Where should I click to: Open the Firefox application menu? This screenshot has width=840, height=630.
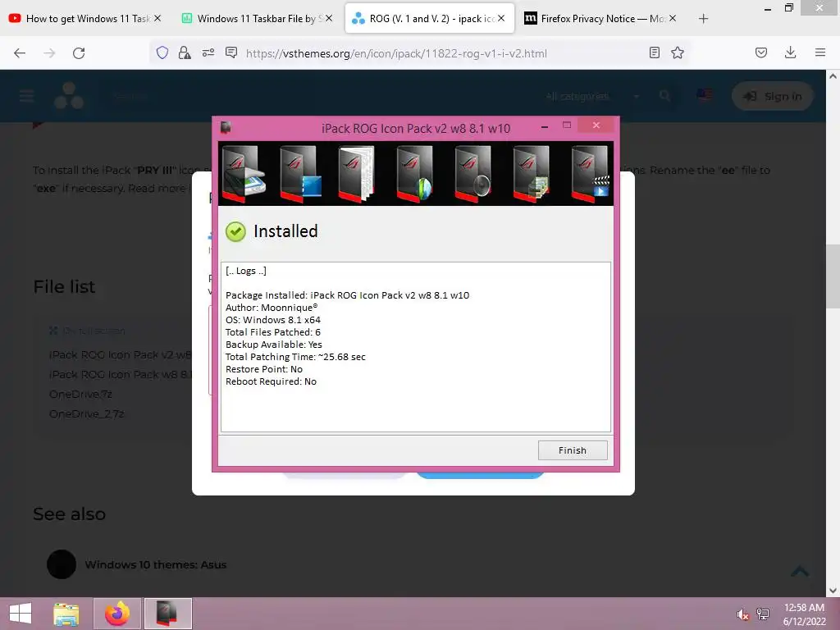[x=820, y=52]
